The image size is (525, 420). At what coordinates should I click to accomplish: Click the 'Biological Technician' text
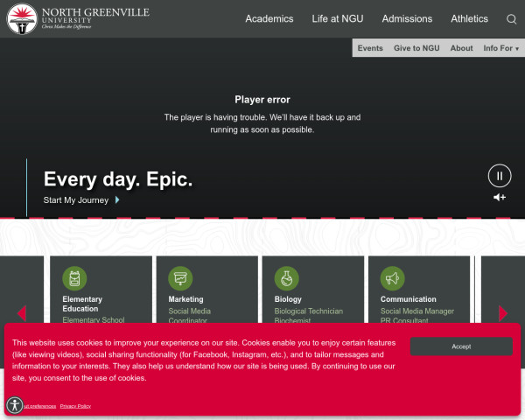pyautogui.click(x=308, y=311)
